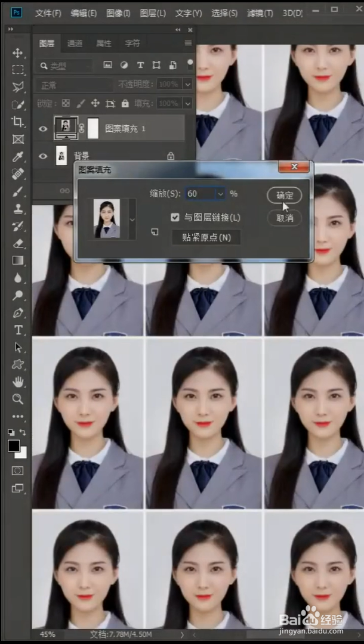Select the Hand tool
Image resolution: width=364 pixels, height=644 pixels.
click(x=18, y=382)
